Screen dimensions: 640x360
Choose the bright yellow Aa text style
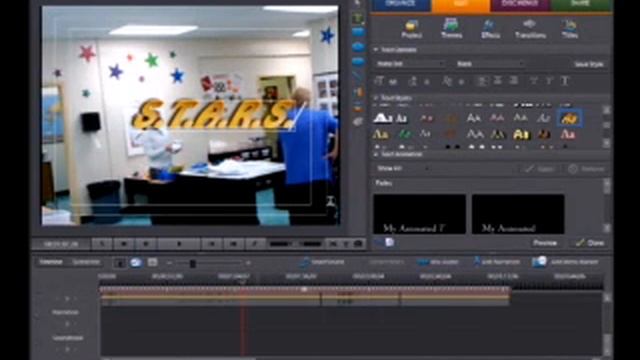pos(521,134)
